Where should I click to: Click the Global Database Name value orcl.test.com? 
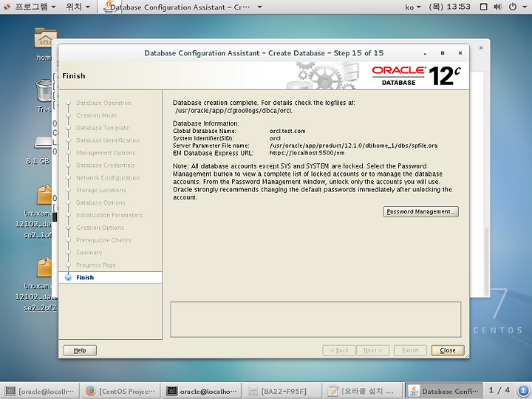point(287,131)
